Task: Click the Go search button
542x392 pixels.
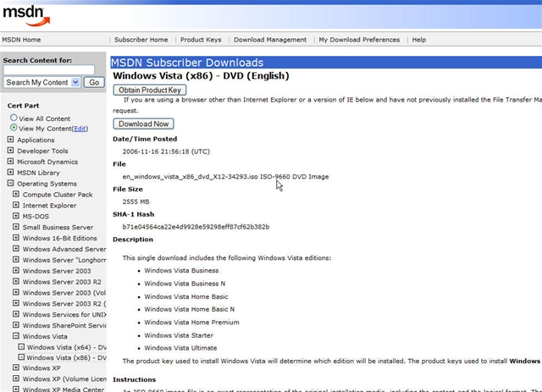Action: pyautogui.click(x=94, y=82)
